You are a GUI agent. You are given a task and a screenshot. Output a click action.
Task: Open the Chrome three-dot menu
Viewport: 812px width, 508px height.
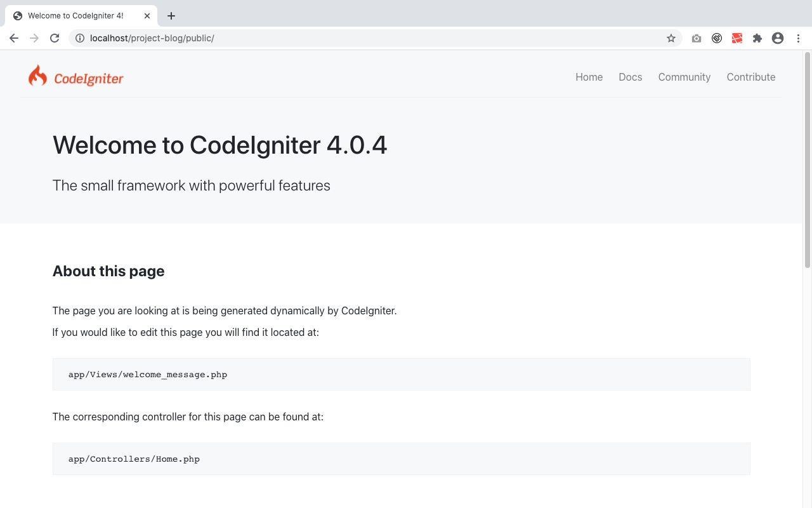click(x=798, y=38)
